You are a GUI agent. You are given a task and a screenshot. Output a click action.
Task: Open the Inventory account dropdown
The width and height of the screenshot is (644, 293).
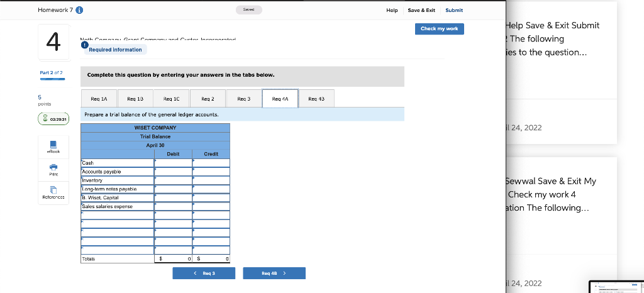(x=118, y=180)
